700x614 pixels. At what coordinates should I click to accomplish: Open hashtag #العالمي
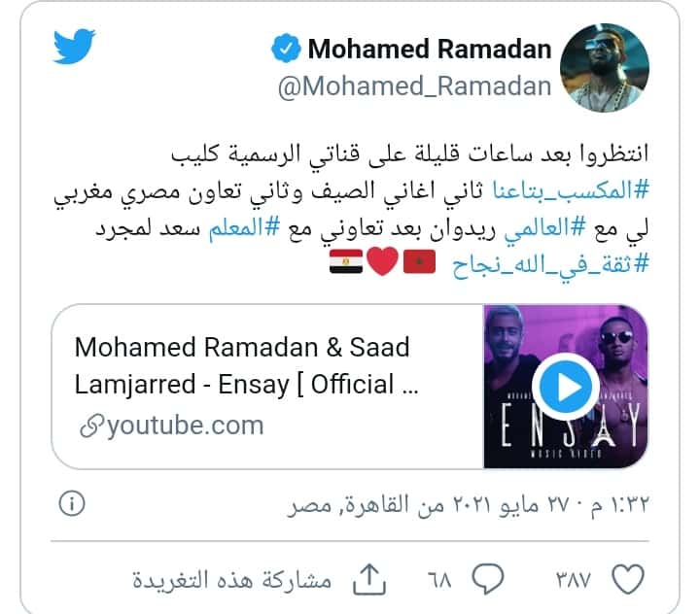544,228
